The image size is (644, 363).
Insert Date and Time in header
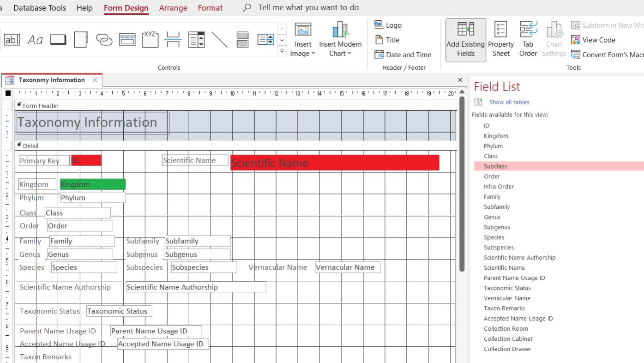tap(403, 54)
